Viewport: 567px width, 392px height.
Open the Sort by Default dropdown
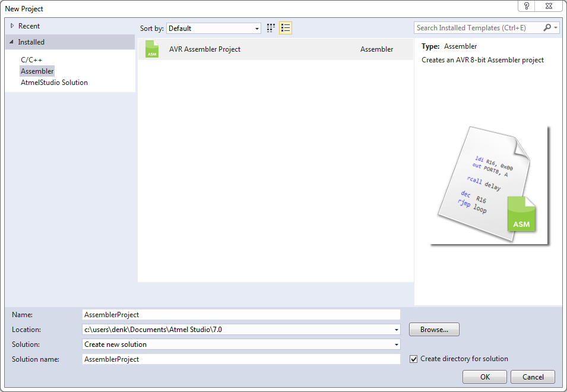[x=214, y=28]
